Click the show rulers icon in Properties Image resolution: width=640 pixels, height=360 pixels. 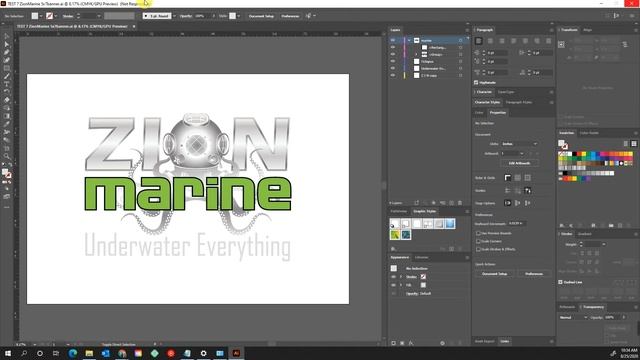click(x=508, y=178)
